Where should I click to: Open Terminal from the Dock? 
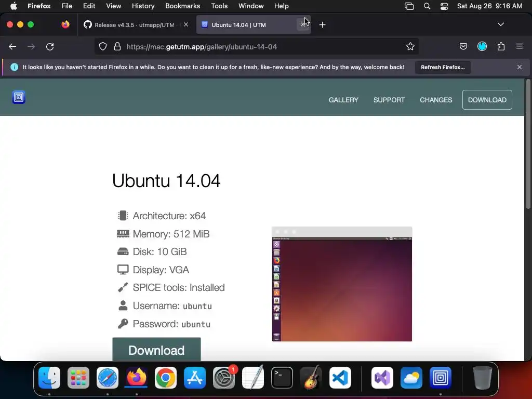point(282,378)
